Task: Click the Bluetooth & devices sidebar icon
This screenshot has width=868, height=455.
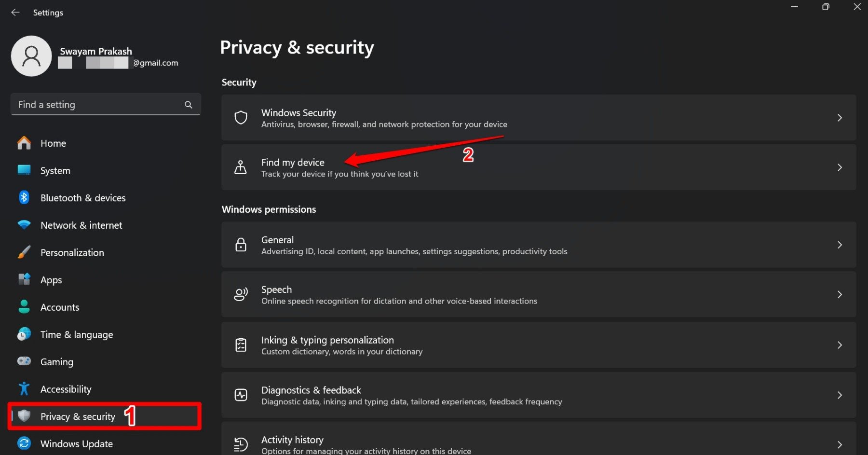Action: 24,197
